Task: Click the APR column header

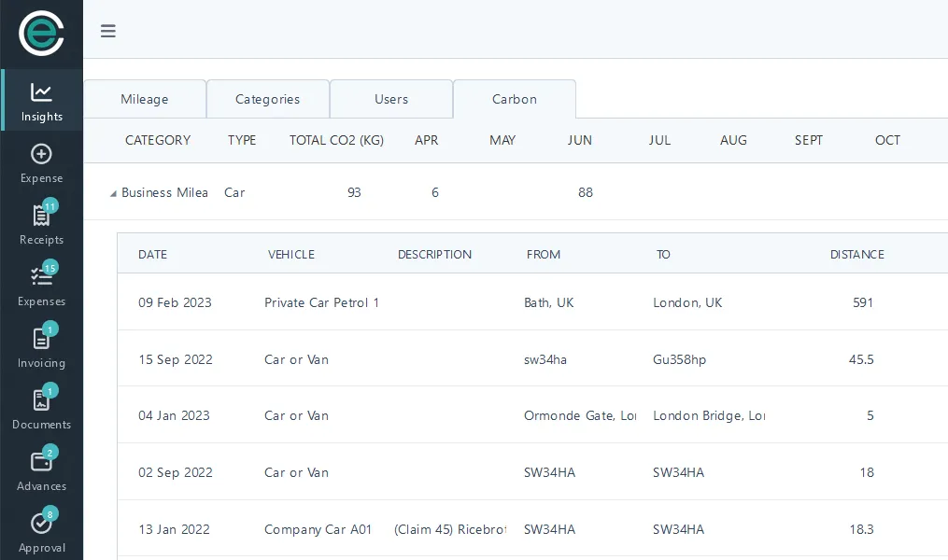Action: [426, 140]
